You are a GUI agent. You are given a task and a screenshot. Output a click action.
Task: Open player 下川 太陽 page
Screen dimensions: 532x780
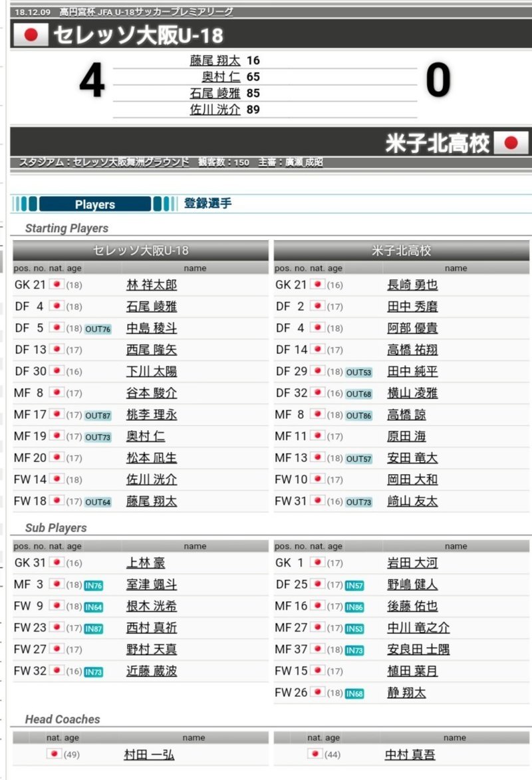pyautogui.click(x=152, y=372)
